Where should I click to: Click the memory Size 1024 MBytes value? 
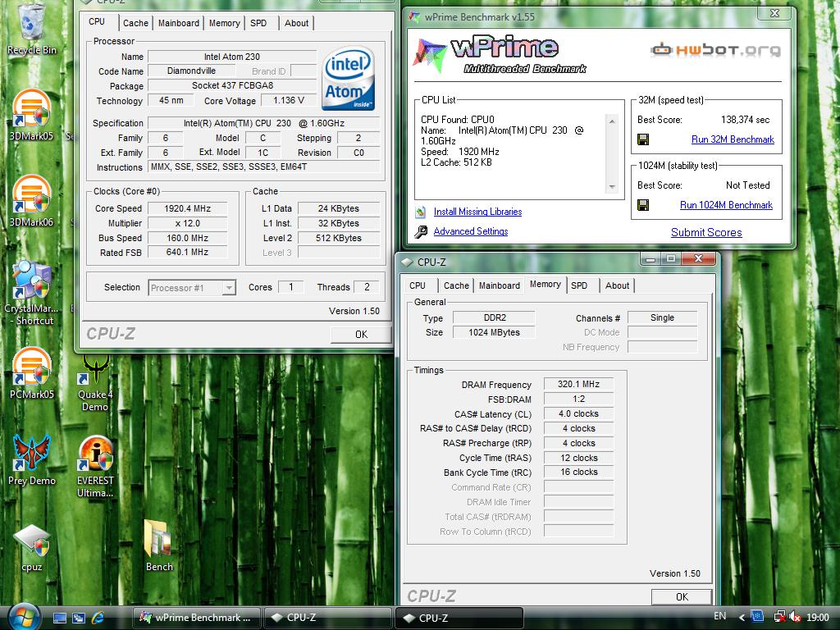(x=494, y=332)
